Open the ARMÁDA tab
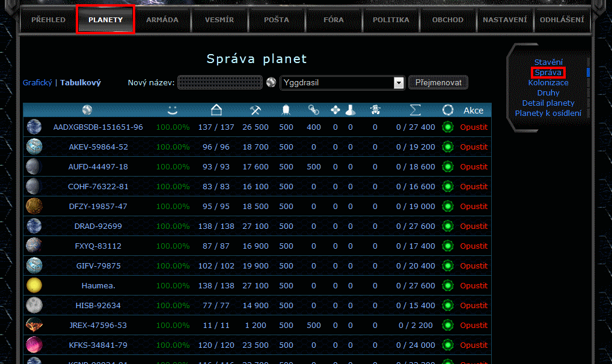This screenshot has height=364, width=612. pos(162,20)
